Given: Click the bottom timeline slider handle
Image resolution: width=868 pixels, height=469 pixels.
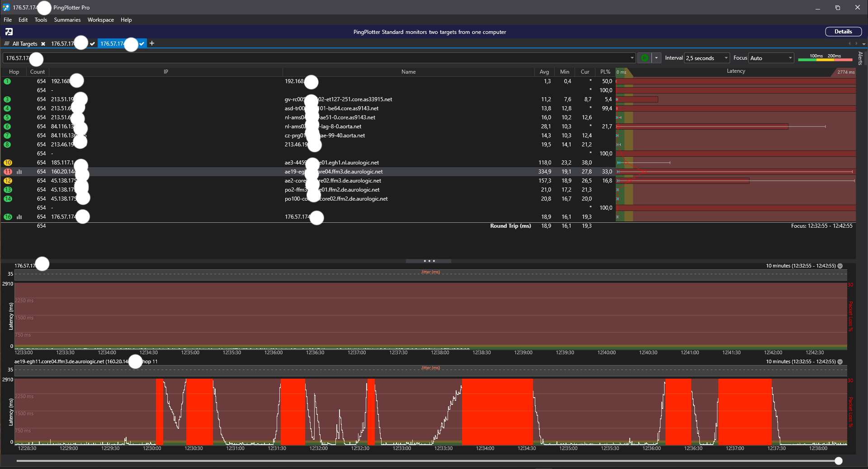Looking at the screenshot, I should tap(839, 461).
